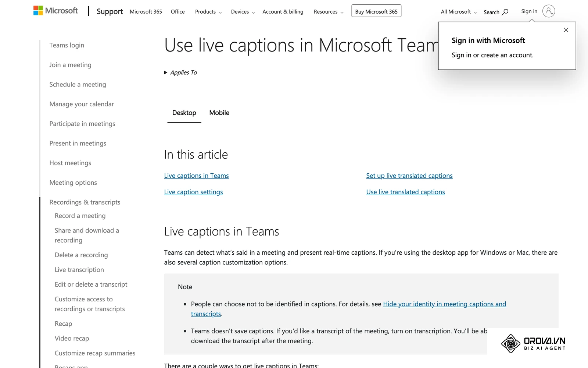Screen dimensions: 588x368
Task: Open Delete a recording sidebar item
Action: (81, 255)
